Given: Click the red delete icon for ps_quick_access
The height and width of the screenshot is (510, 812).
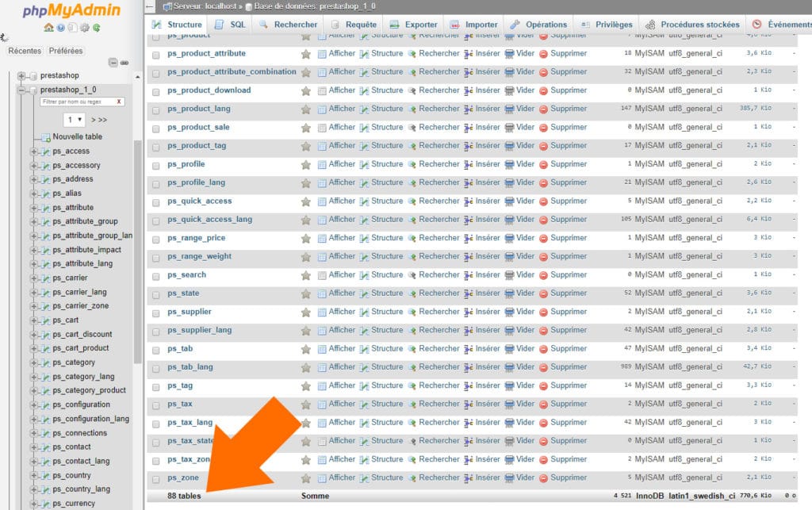Looking at the screenshot, I should tap(543, 201).
